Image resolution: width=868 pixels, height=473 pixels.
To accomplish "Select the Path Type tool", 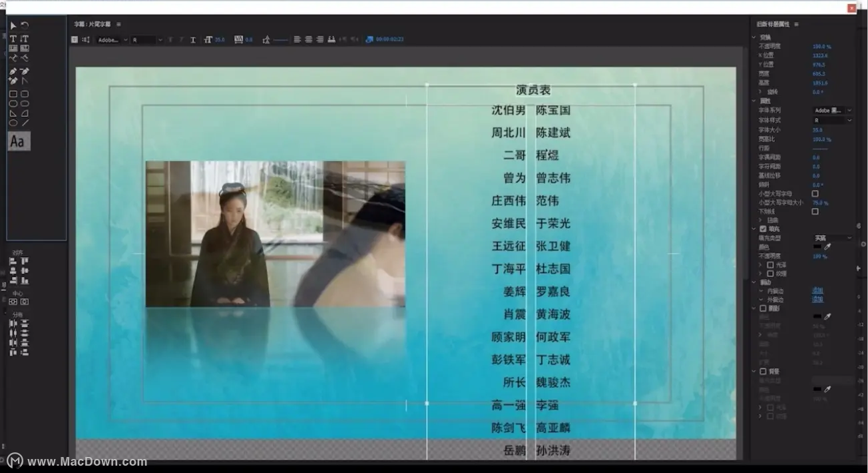I will coord(13,58).
